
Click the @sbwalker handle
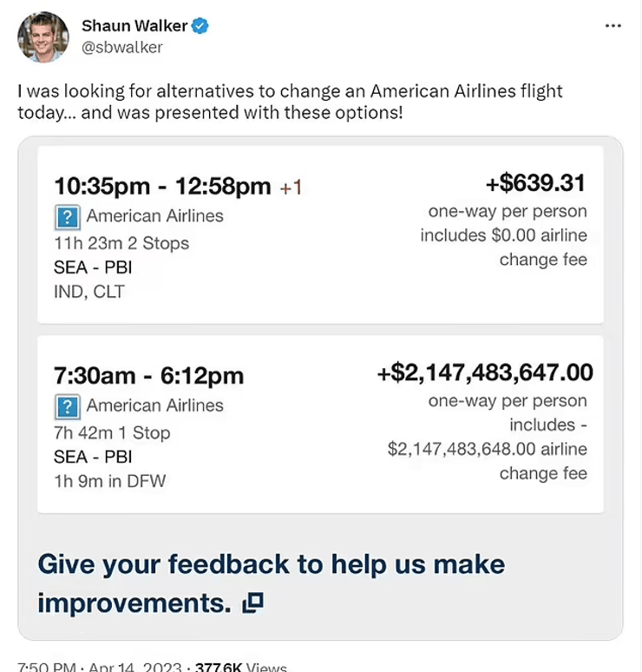tap(122, 47)
